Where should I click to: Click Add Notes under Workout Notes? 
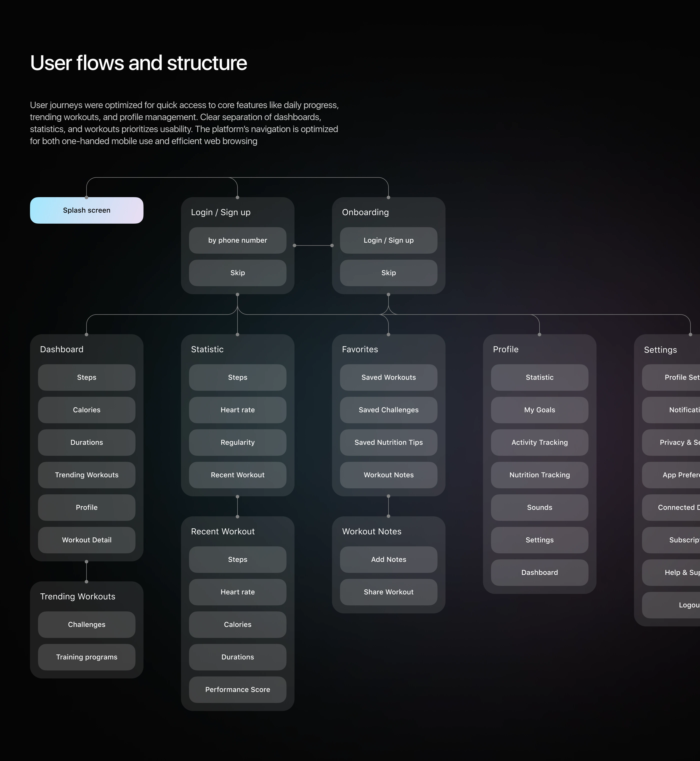pos(388,560)
